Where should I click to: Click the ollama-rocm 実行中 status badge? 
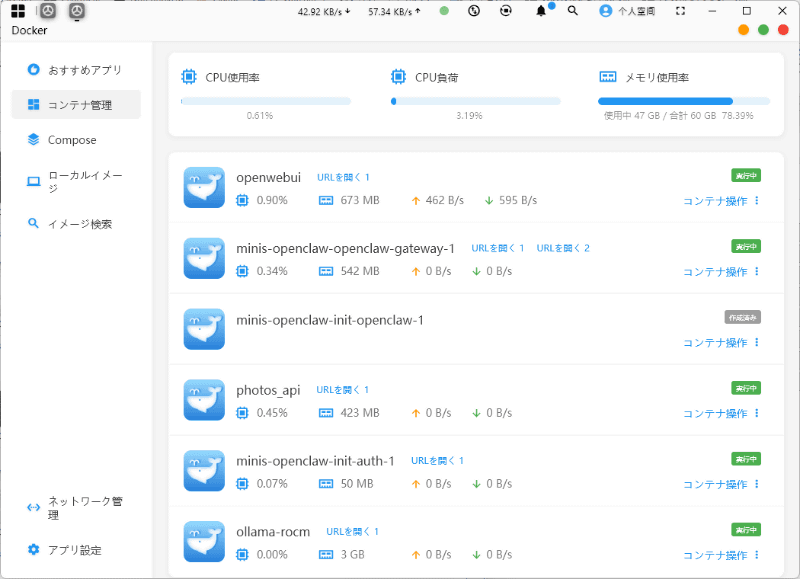(x=746, y=530)
